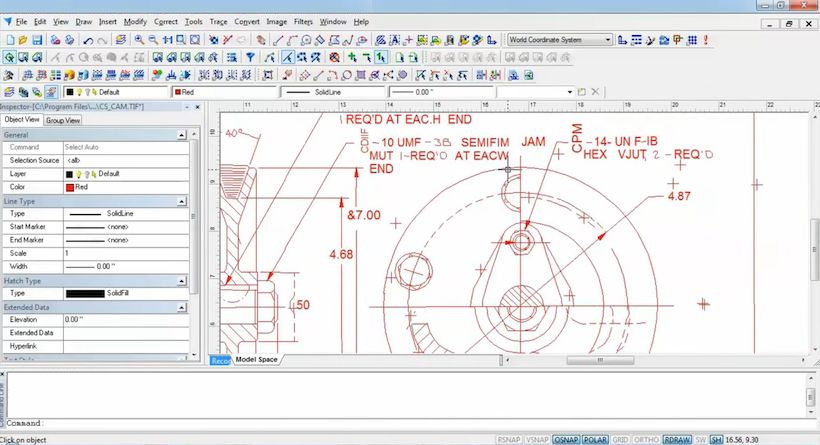The height and width of the screenshot is (445, 820).
Task: Click the New document icon
Action: point(10,40)
